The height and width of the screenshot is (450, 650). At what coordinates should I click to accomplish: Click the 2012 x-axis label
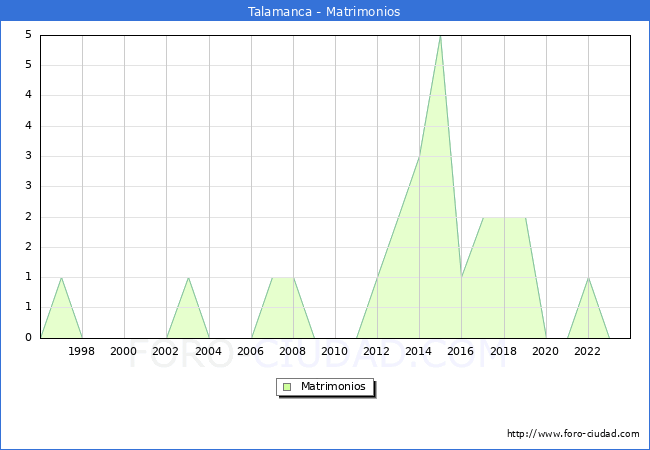click(x=376, y=351)
